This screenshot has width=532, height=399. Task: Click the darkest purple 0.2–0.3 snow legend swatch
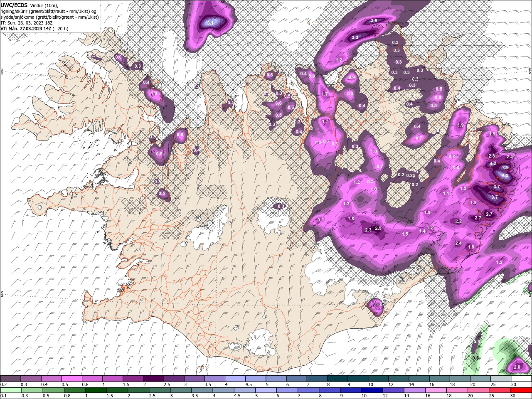coord(11,379)
